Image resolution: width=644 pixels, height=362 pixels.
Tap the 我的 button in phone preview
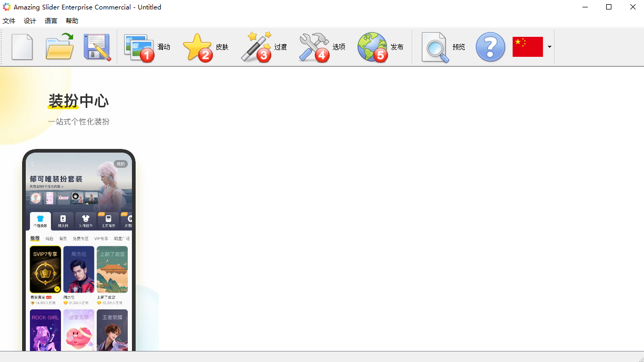(x=120, y=164)
